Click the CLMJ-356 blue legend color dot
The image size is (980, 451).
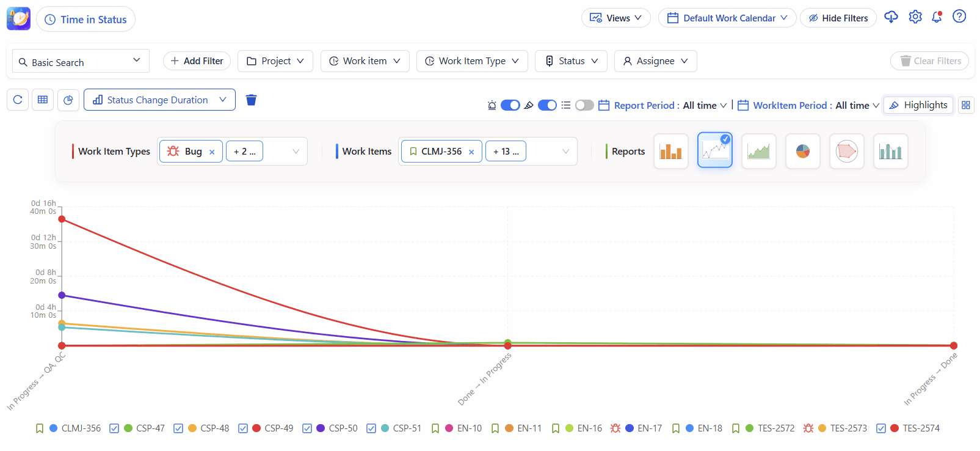(54, 428)
